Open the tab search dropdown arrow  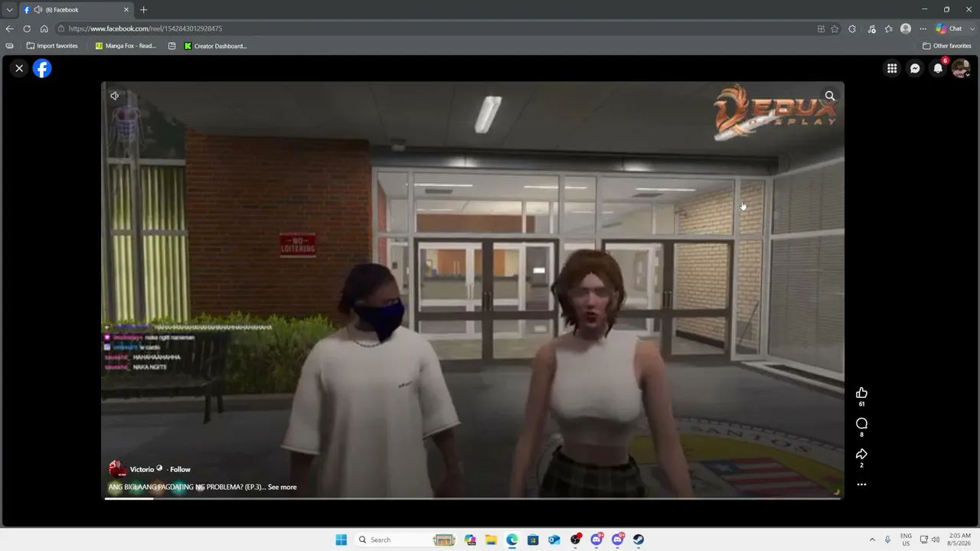(9, 10)
